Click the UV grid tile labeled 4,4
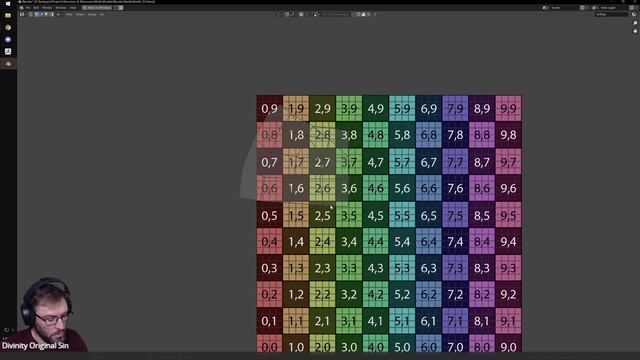This screenshot has width=640, height=360. pos(376,241)
